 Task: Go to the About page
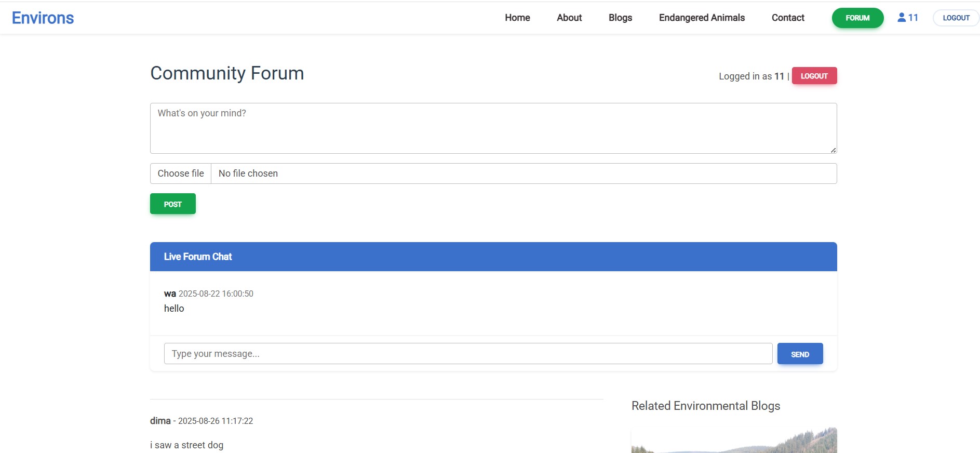coord(569,18)
